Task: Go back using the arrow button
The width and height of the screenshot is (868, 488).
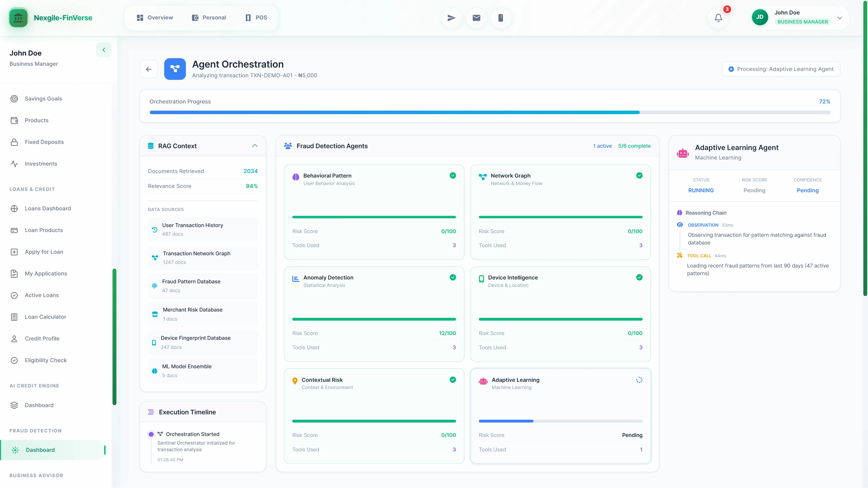Action: coord(149,69)
